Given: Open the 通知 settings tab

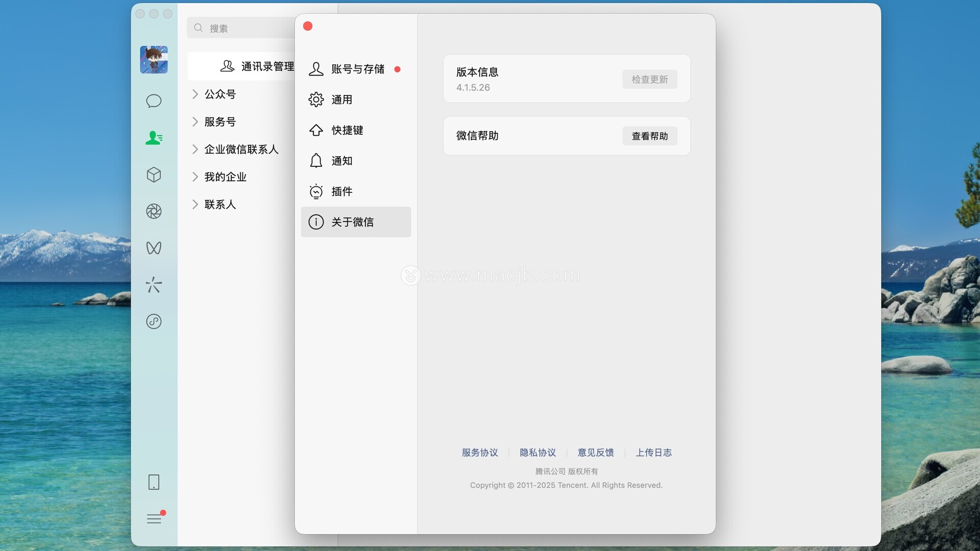Looking at the screenshot, I should [341, 161].
